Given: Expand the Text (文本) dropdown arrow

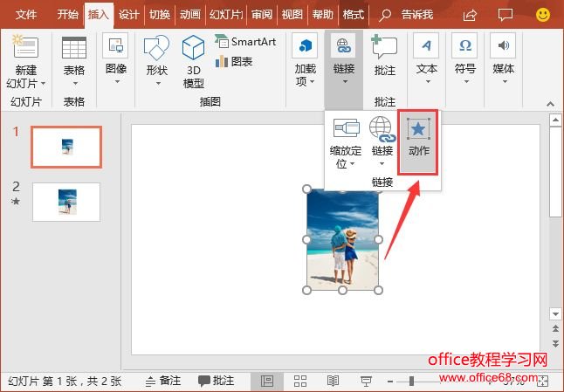Looking at the screenshot, I should point(428,82).
